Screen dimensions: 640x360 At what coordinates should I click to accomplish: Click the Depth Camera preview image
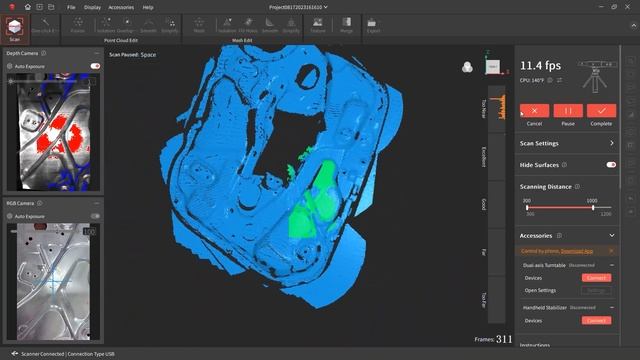[54, 131]
